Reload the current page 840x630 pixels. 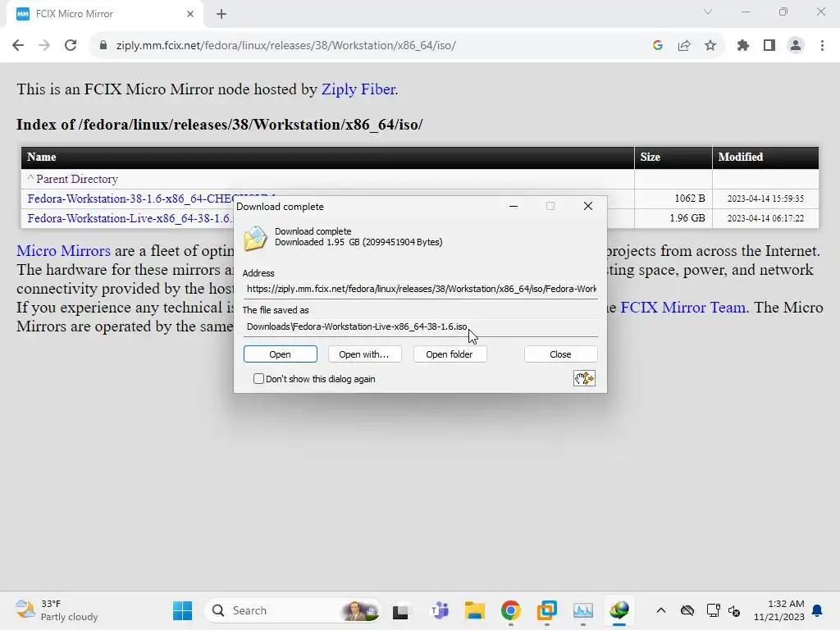71,46
